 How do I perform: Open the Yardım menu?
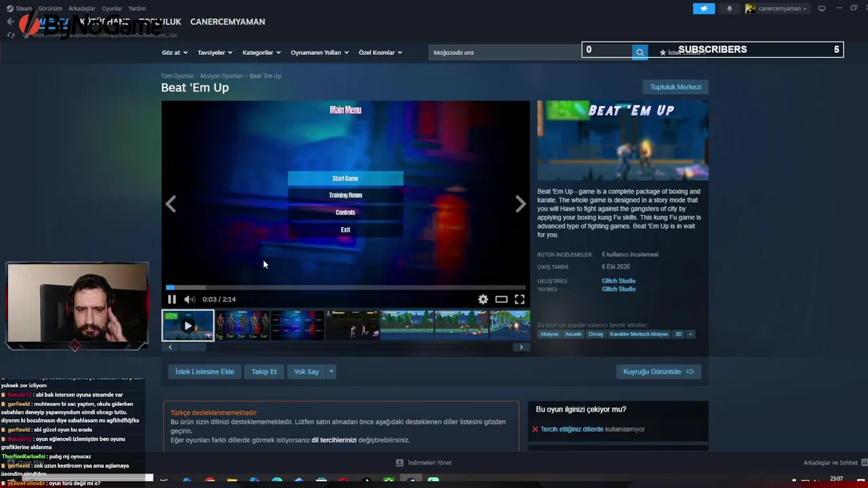pyautogui.click(x=137, y=9)
